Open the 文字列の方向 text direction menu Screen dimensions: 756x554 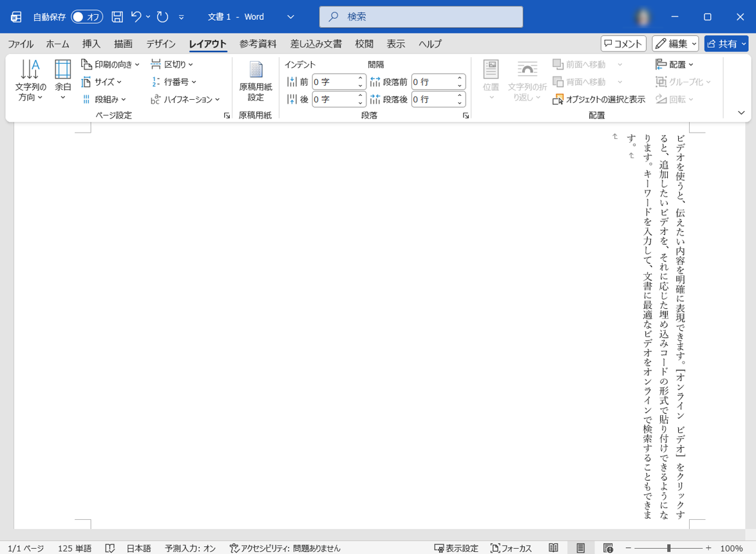coord(30,80)
